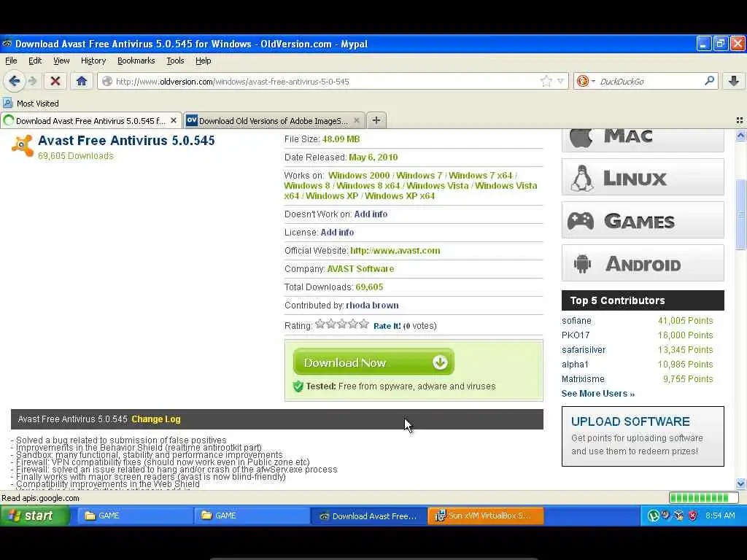Click the Upload Software banner
This screenshot has height=560, width=747.
(x=643, y=436)
